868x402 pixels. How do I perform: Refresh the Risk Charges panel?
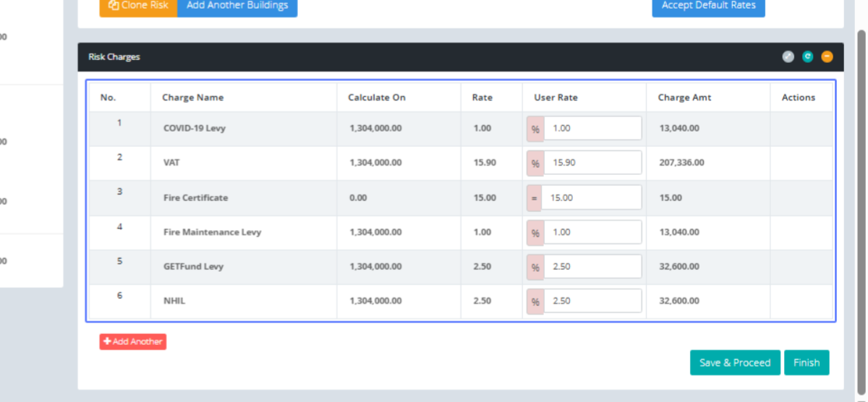[808, 57]
